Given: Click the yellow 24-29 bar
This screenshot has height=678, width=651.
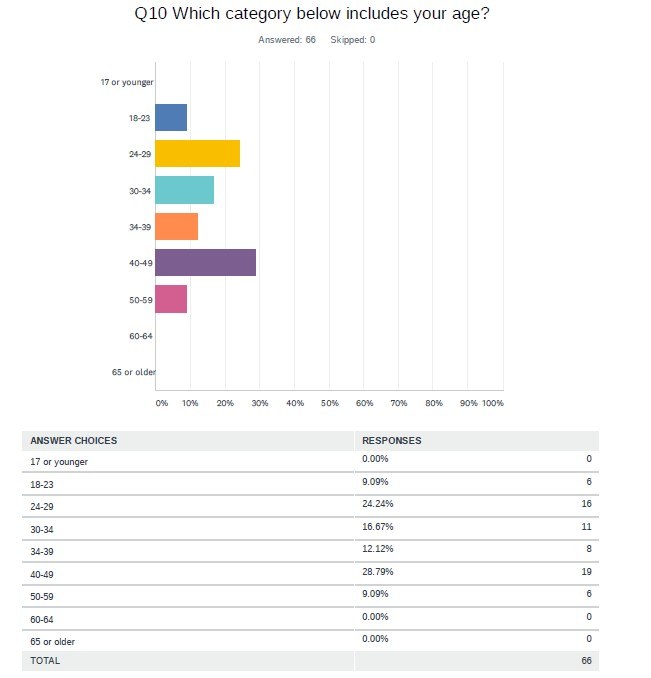Looking at the screenshot, I should tap(198, 154).
